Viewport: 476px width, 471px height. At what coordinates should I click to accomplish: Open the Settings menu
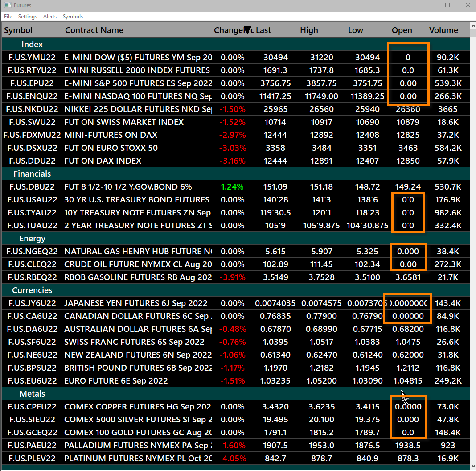coord(27,17)
